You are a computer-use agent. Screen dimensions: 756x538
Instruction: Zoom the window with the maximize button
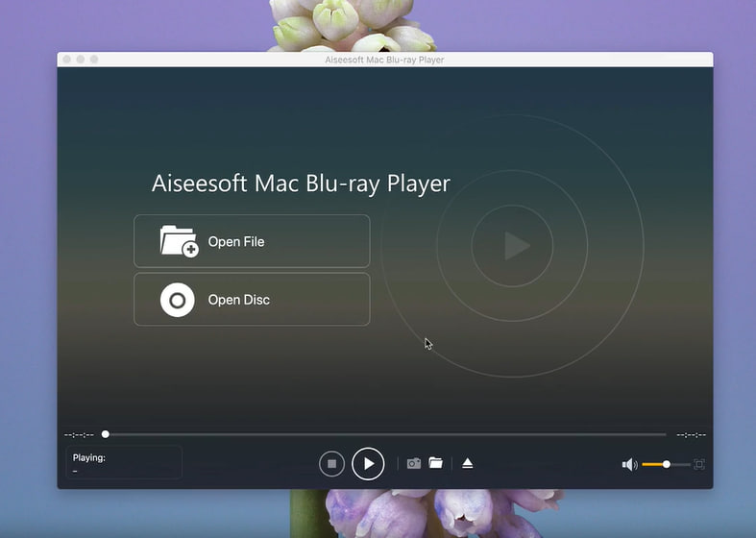94,60
